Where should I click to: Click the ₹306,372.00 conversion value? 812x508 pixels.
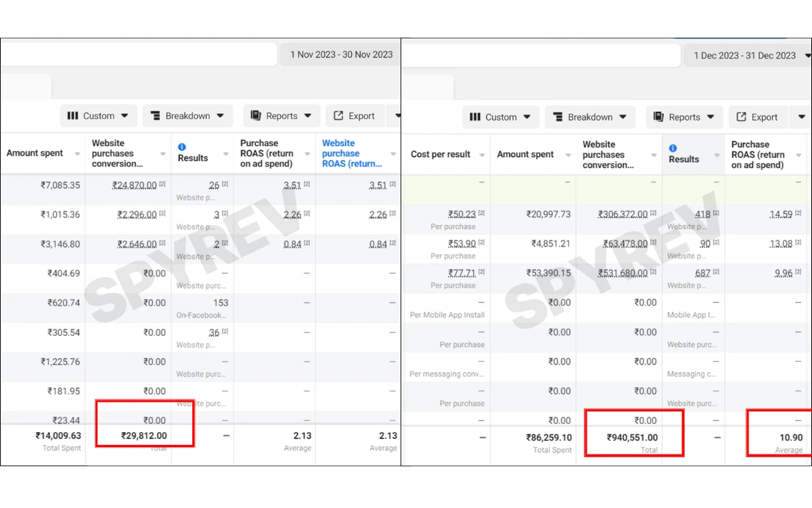tap(623, 214)
